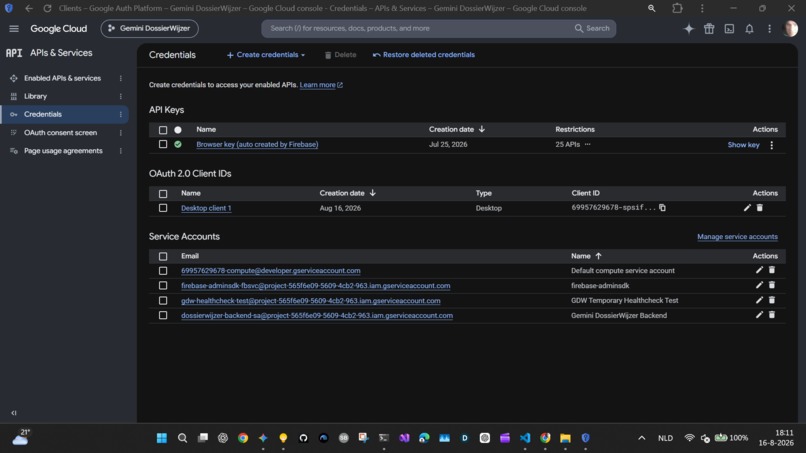The height and width of the screenshot is (453, 806).
Task: Open the Gemini DossierWijzer project picker
Action: click(x=150, y=28)
